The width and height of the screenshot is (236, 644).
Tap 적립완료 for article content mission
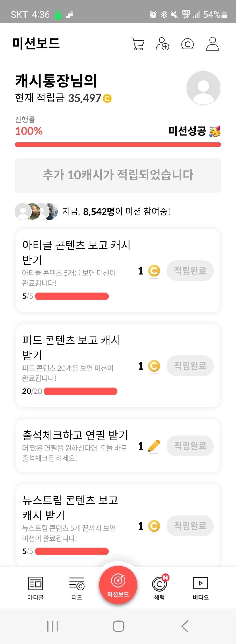tap(190, 270)
